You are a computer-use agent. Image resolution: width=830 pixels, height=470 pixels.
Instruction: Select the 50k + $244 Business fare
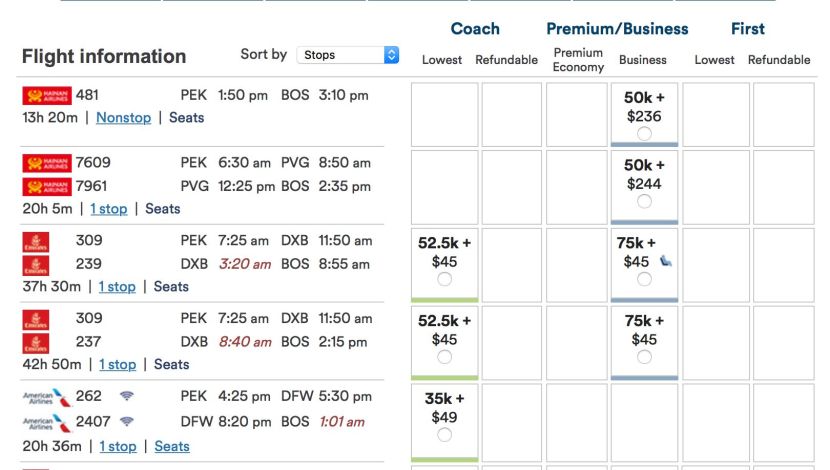644,201
